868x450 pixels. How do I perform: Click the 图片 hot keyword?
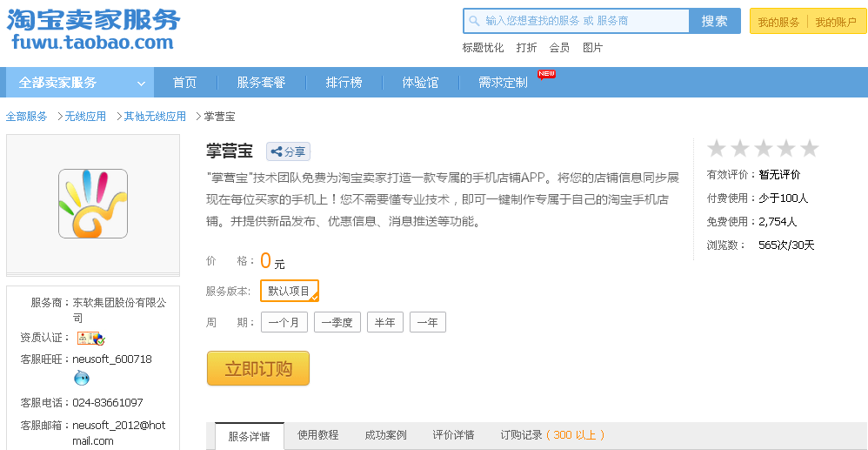coord(592,48)
